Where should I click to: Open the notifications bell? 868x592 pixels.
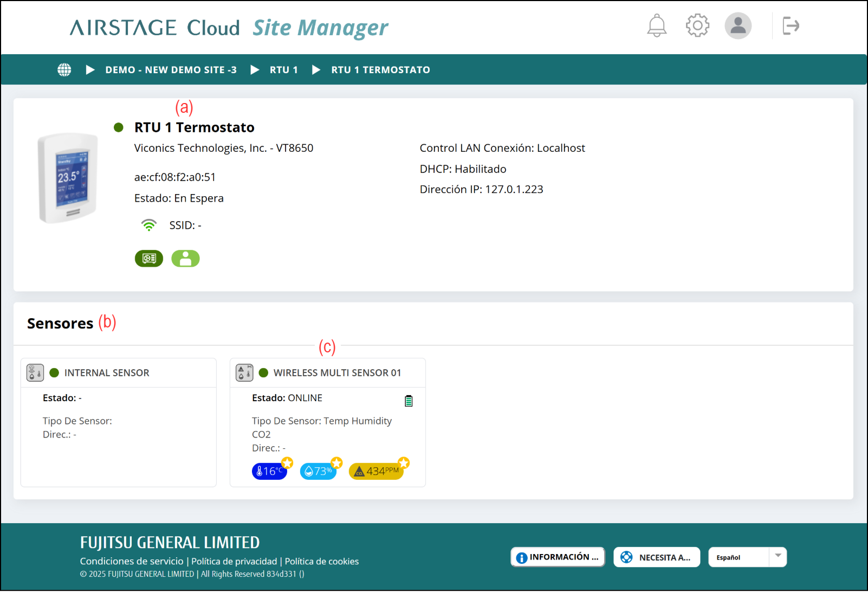656,25
